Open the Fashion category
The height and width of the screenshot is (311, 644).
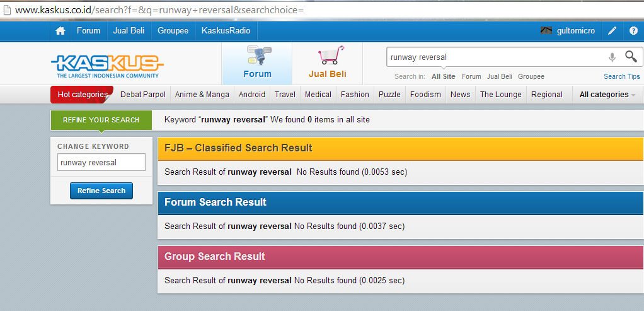[x=355, y=95]
